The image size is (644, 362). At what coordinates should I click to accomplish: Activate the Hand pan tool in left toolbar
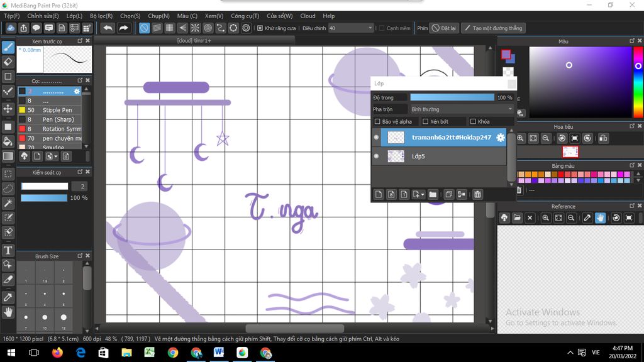point(8,312)
